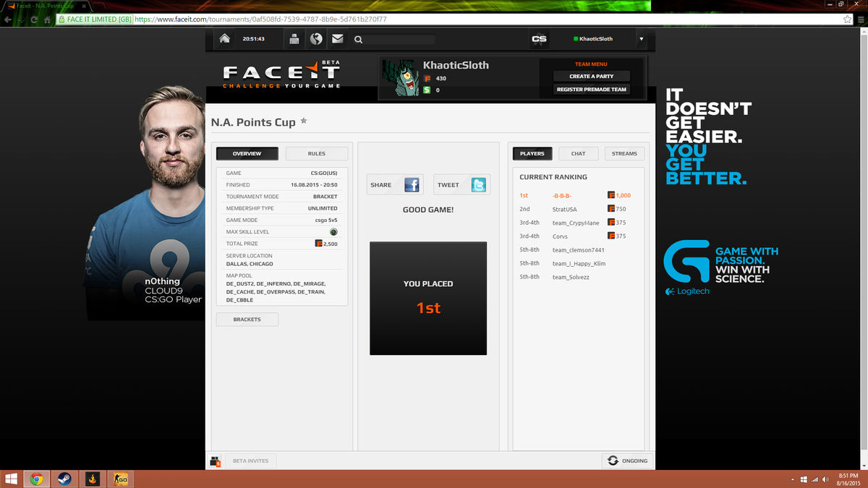The height and width of the screenshot is (488, 868).
Task: Click the browser Back arrow
Action: (8, 20)
